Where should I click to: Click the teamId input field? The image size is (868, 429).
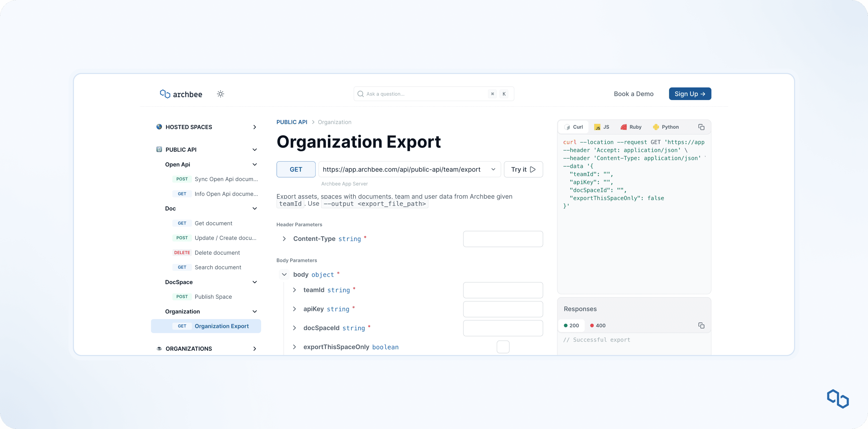click(x=503, y=290)
